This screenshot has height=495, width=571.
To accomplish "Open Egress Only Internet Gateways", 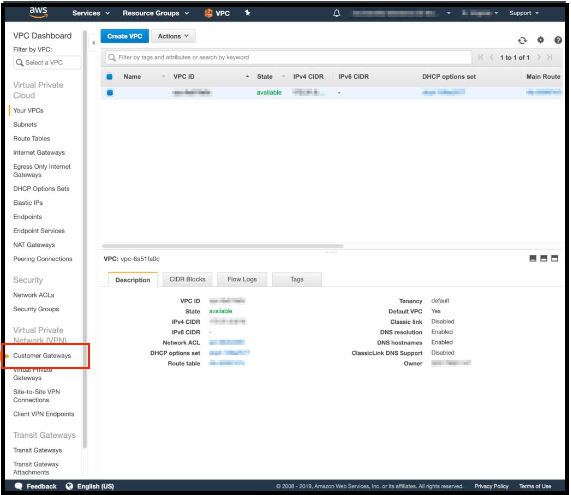I will (x=42, y=170).
